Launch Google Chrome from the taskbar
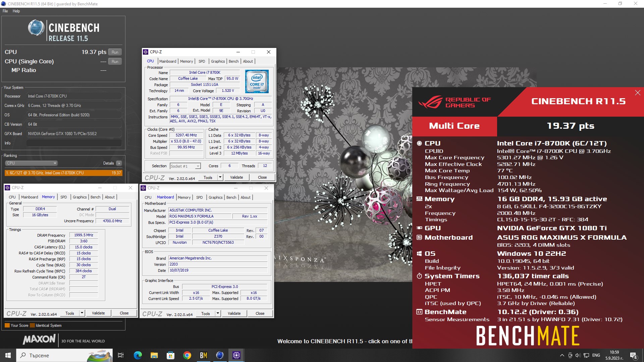This screenshot has width=644, height=362. (x=187, y=355)
